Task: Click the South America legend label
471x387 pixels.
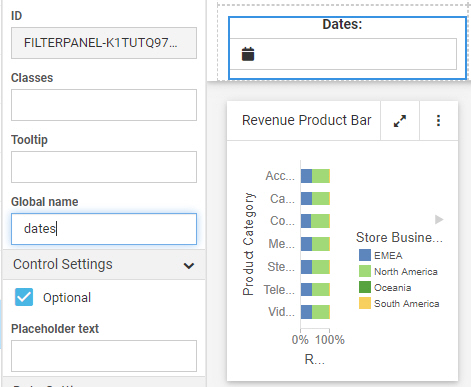Action: (406, 303)
